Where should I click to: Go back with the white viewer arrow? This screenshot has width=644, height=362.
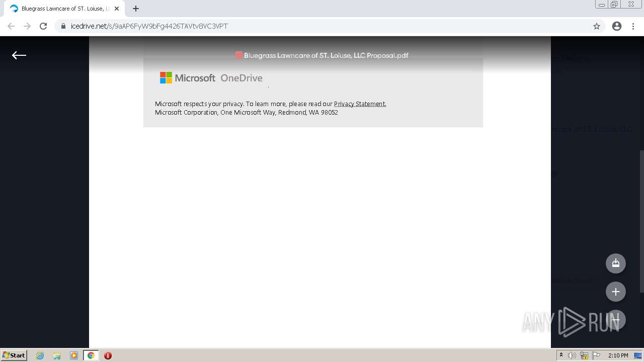[19, 55]
